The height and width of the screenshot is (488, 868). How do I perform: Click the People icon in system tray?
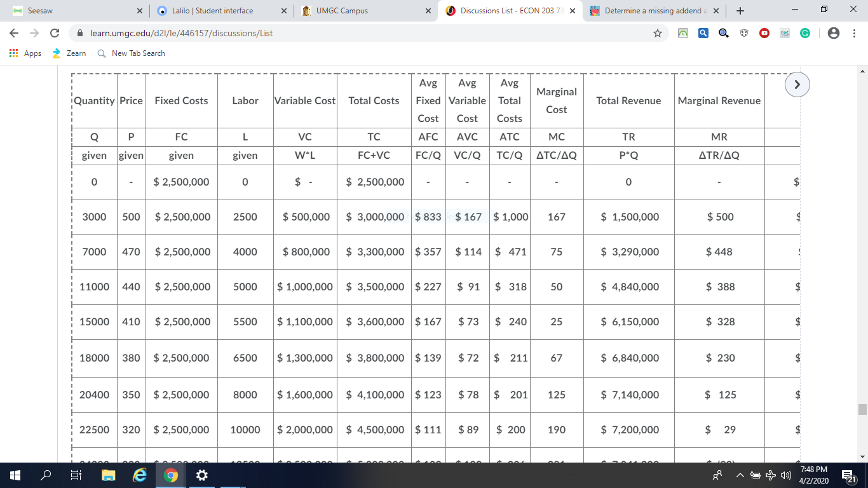(717, 475)
